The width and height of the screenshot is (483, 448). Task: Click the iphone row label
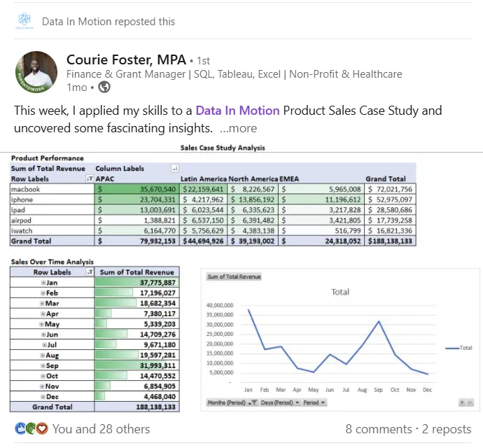52,199
